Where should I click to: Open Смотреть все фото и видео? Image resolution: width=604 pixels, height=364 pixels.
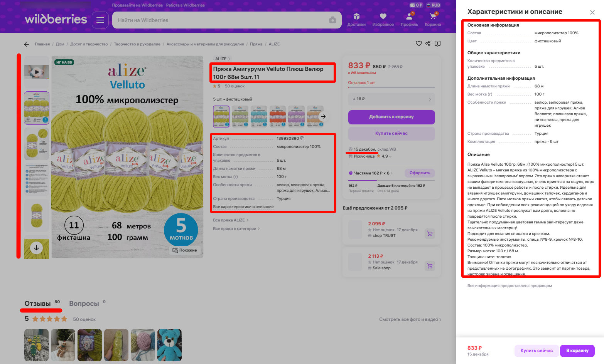pos(410,319)
